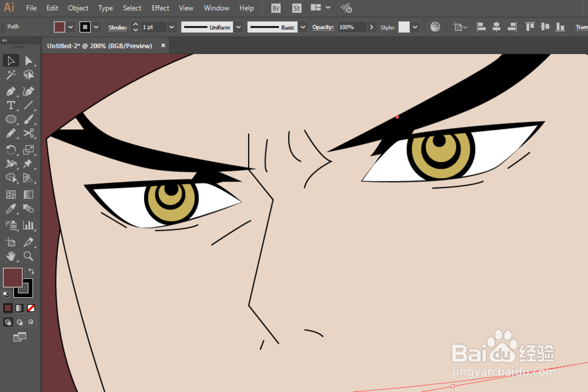The width and height of the screenshot is (588, 392).
Task: Select the Gradient tool
Action: pos(28,195)
